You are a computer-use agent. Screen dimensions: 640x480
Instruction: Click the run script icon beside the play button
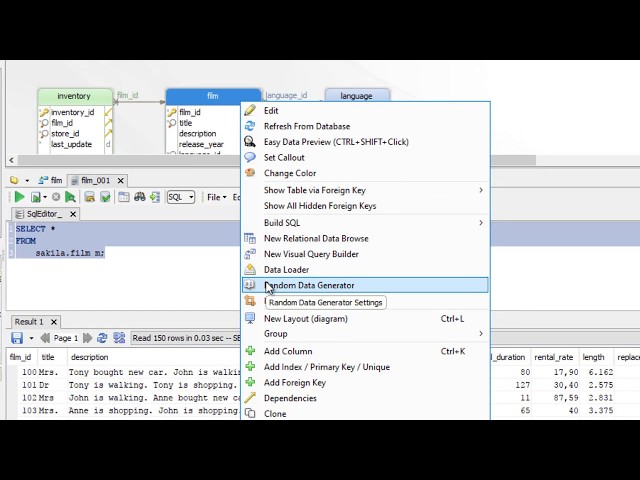tap(36, 198)
